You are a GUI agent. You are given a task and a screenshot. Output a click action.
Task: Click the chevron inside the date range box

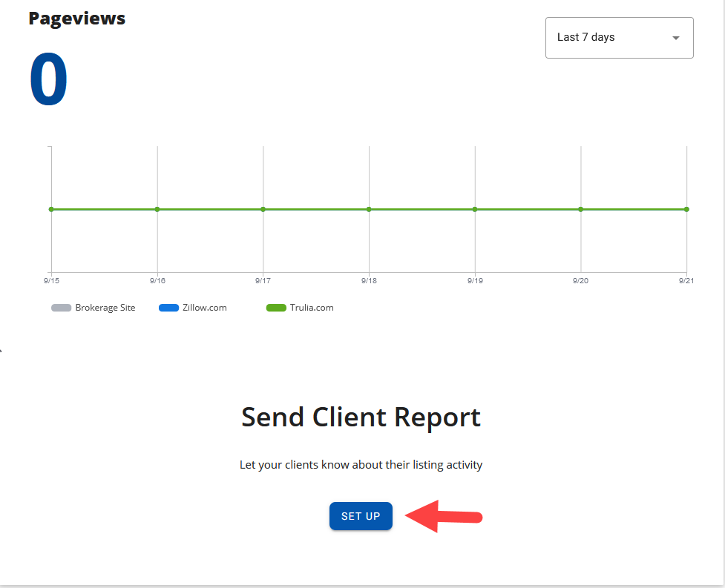(x=676, y=37)
